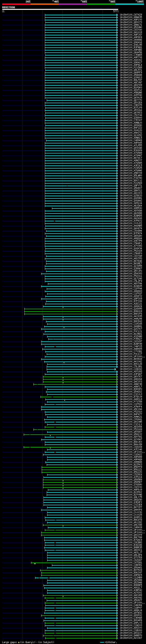146x644 pixels.
Task: Select the UniRef100_Q4PLY3 label
Action: pos(131,623)
